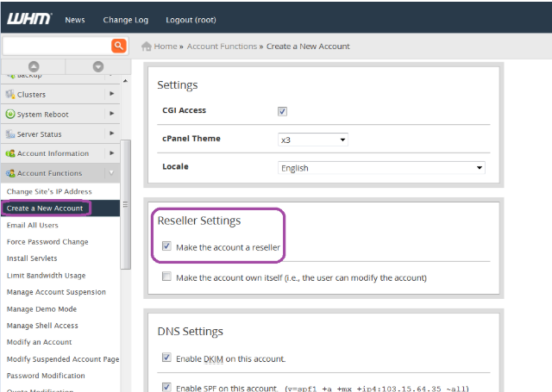Open Change Site's IP Address

[x=49, y=191]
